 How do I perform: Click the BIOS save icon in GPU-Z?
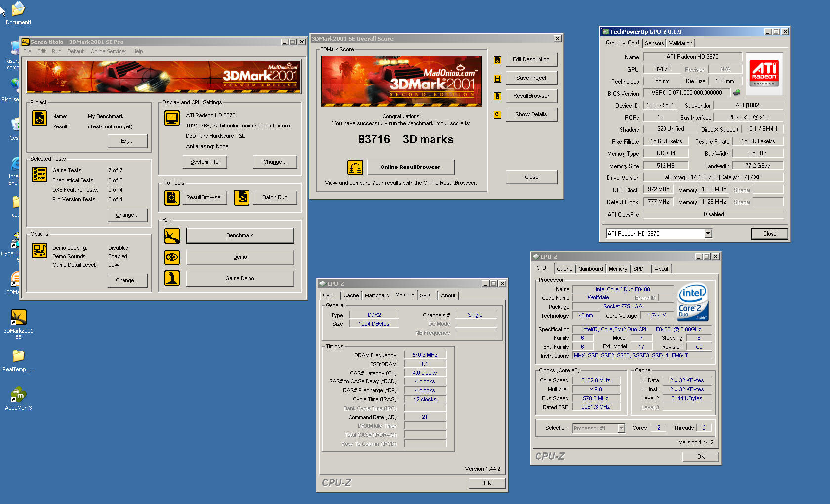click(737, 93)
